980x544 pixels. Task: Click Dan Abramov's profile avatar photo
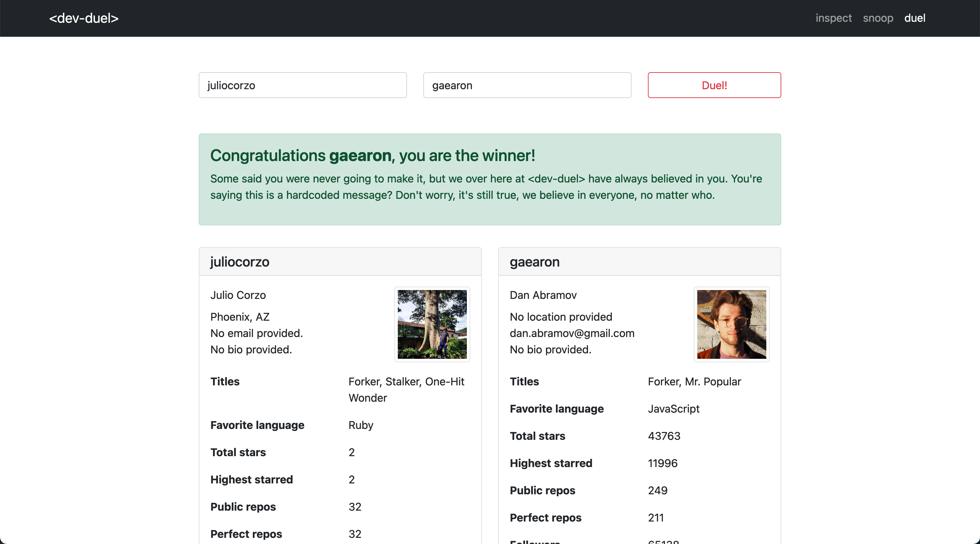pyautogui.click(x=731, y=324)
